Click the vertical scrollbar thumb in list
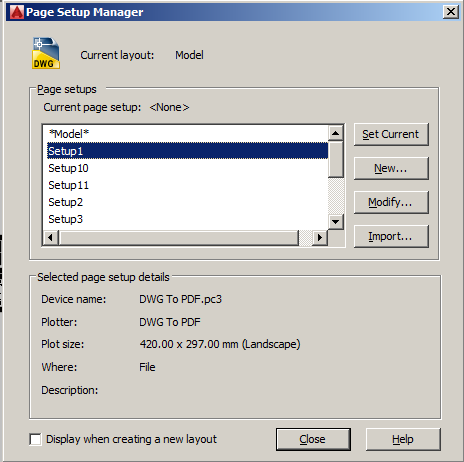464x462 pixels. [336, 159]
